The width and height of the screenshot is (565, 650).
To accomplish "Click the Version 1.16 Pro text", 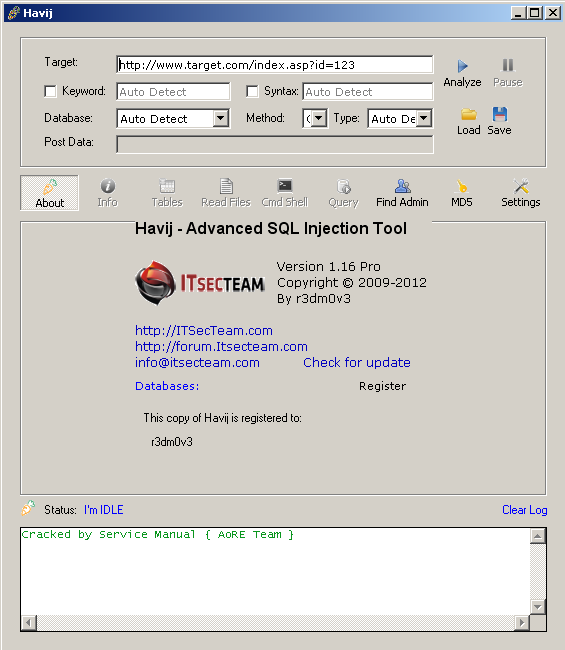I will 329,267.
